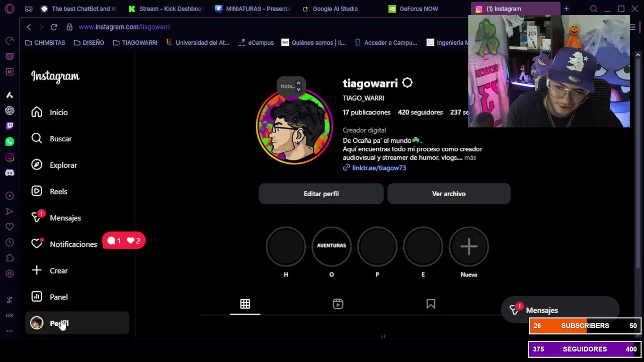Click the address bar URL
This screenshot has height=362, width=644.
click(124, 27)
